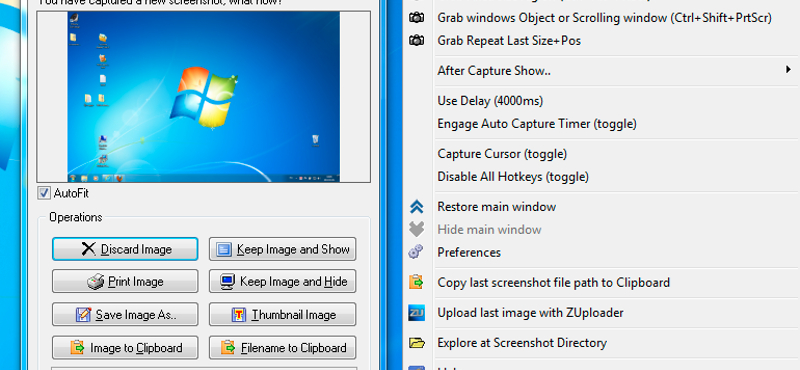Click the blue chevrons icon beside Restore main window
Viewport: 800px width, 370px height.
tap(416, 207)
